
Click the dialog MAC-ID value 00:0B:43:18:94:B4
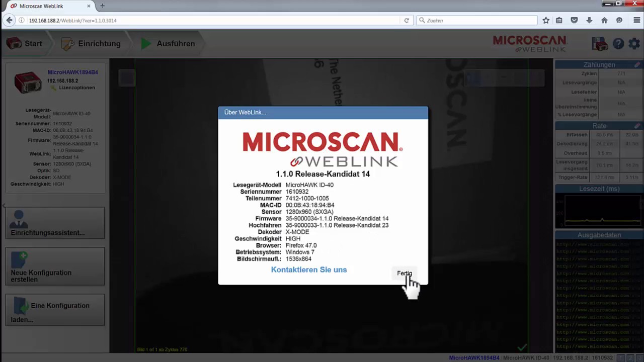310,205
